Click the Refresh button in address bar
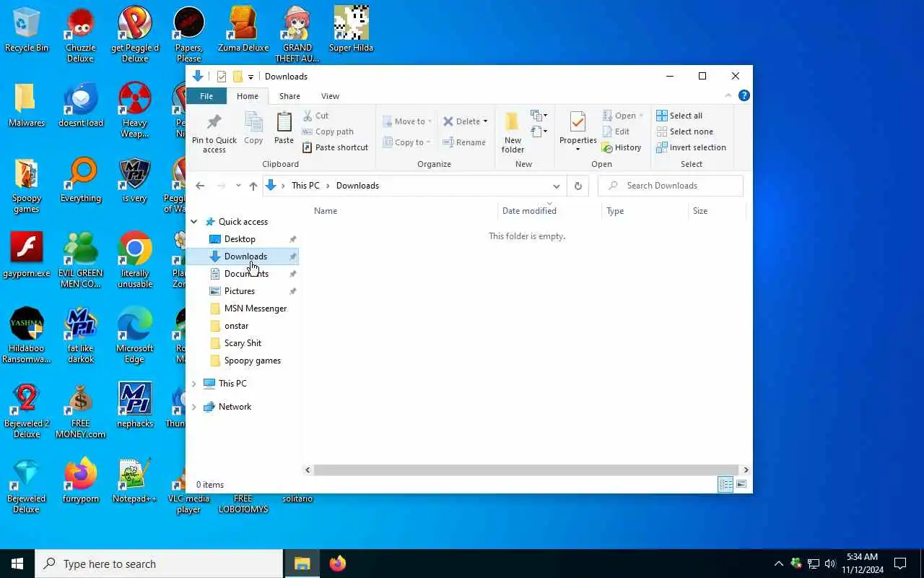The width and height of the screenshot is (924, 578). pos(577,186)
